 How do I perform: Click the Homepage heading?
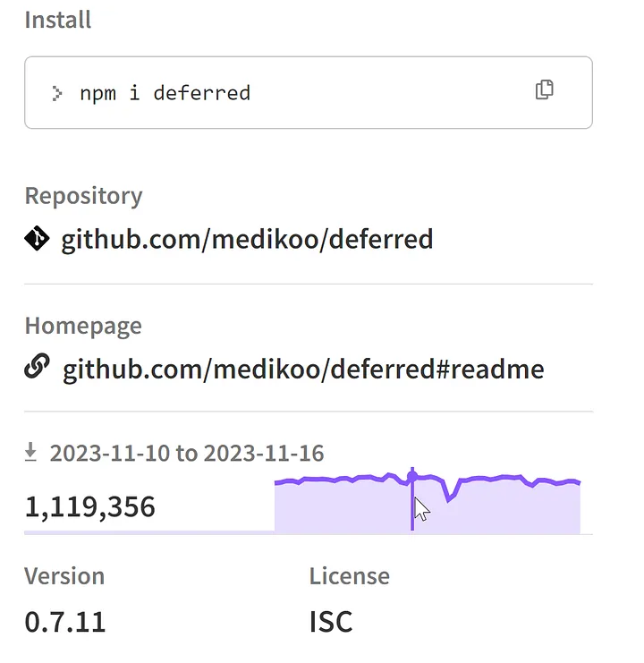[83, 325]
